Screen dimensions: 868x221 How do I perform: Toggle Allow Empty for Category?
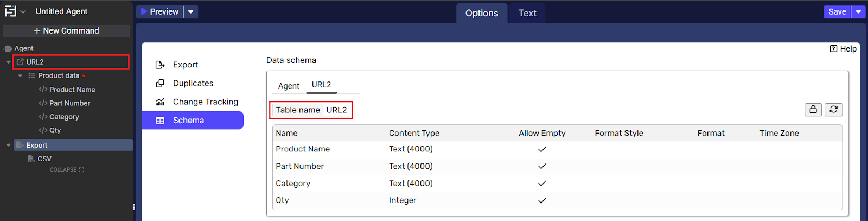coord(542,184)
